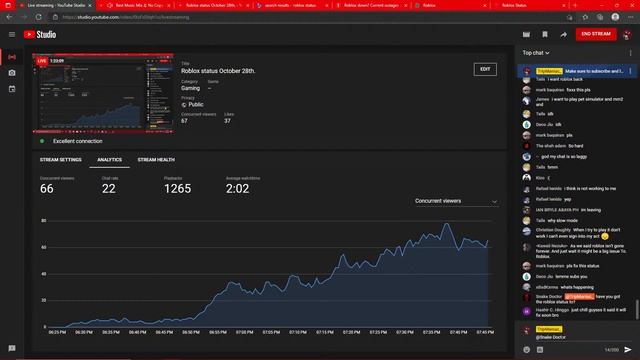Click the live stream preview thumbnail
The height and width of the screenshot is (360, 640).
click(103, 93)
